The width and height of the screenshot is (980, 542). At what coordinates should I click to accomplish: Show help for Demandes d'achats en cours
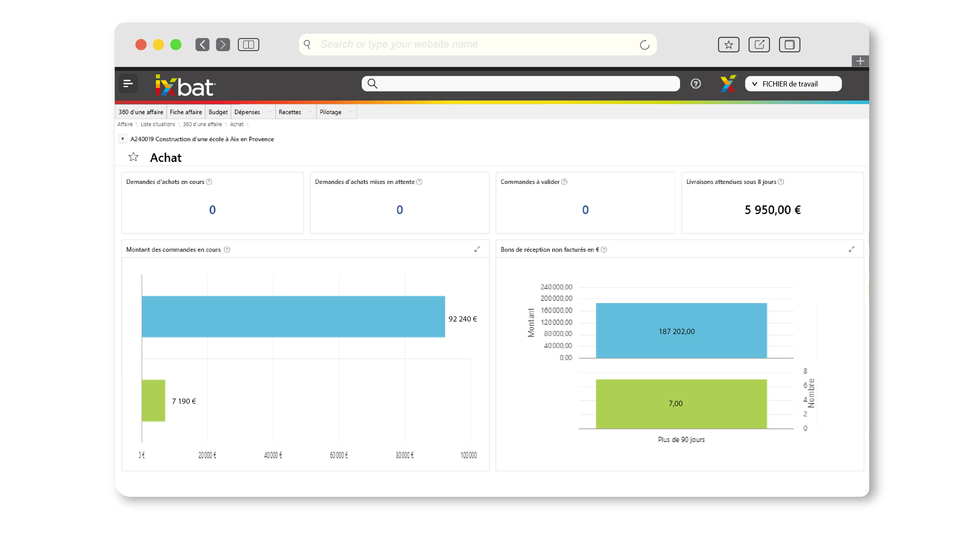pyautogui.click(x=209, y=182)
